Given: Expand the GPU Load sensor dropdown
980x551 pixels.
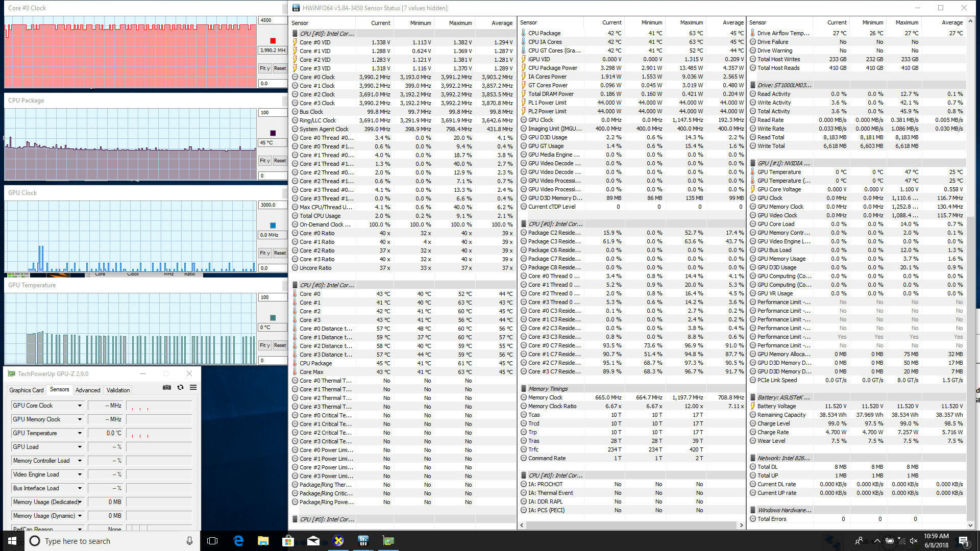Looking at the screenshot, I should pyautogui.click(x=80, y=447).
